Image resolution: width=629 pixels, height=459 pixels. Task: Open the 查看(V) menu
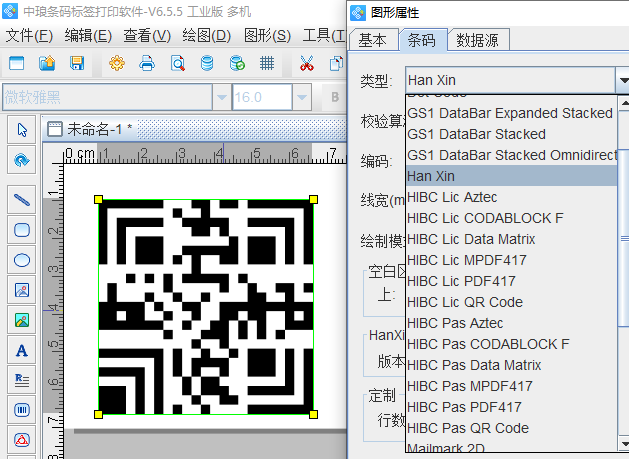pyautogui.click(x=147, y=36)
